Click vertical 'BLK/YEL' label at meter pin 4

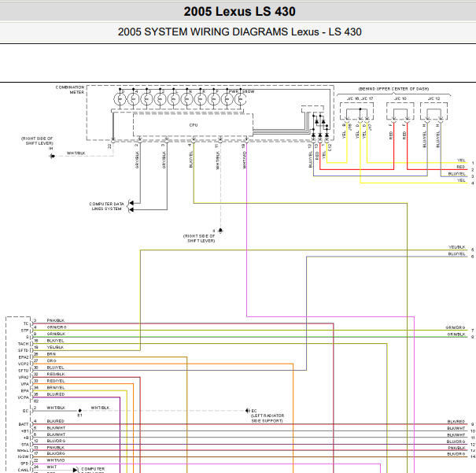tap(191, 160)
